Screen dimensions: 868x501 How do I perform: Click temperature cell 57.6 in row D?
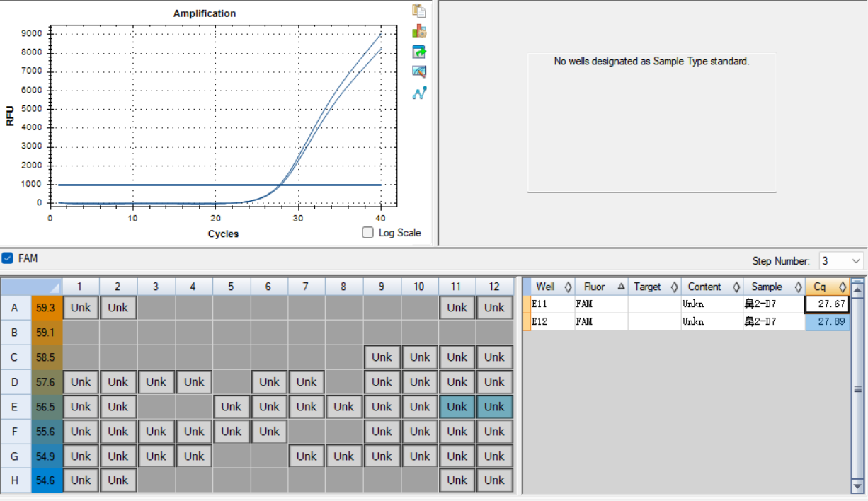(47, 382)
